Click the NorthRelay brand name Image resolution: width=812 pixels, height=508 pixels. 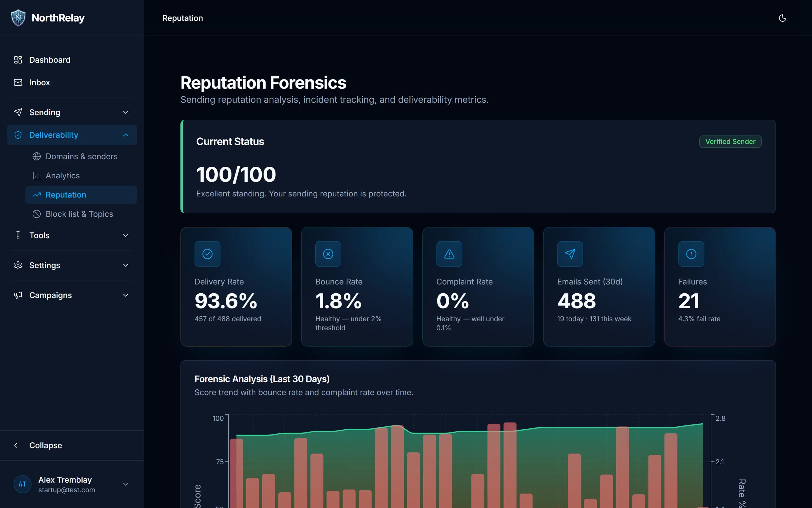tap(58, 18)
